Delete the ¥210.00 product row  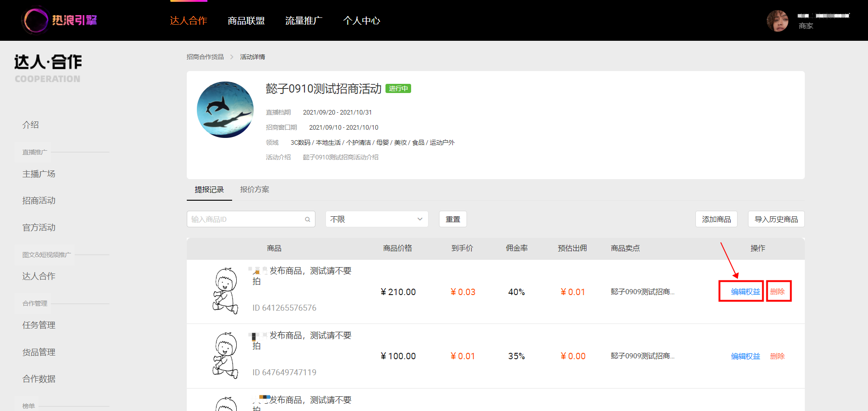coord(777,291)
